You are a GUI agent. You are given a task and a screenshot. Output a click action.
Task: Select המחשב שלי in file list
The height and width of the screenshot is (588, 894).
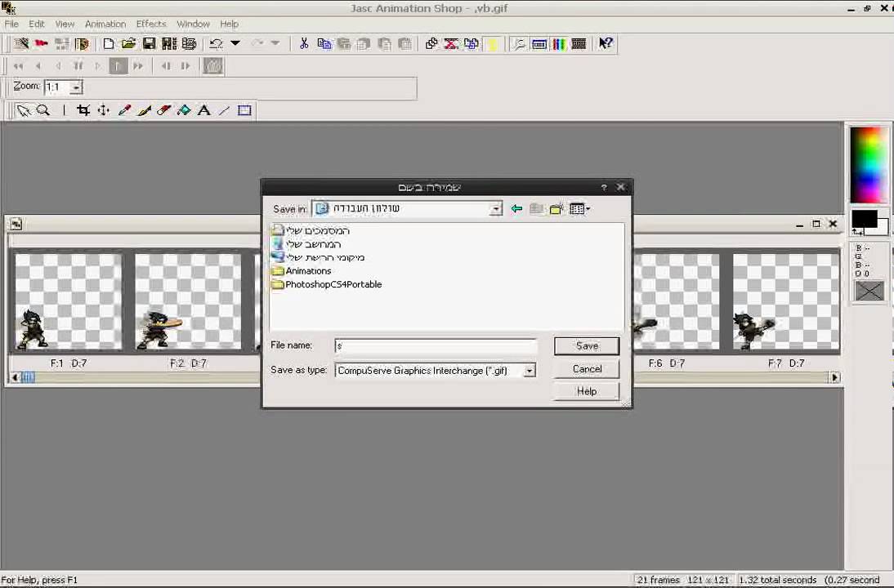[x=306, y=244]
